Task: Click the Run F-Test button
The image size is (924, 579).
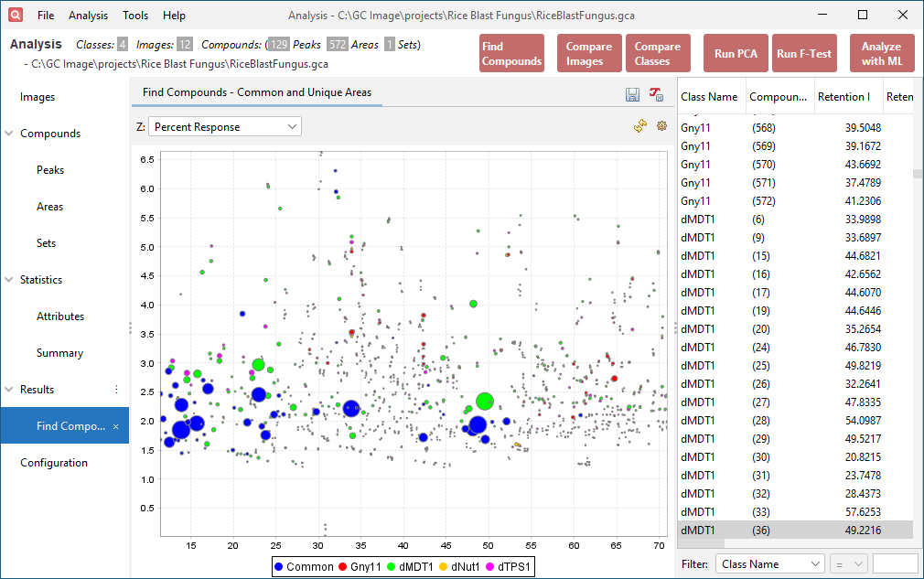Action: [804, 53]
